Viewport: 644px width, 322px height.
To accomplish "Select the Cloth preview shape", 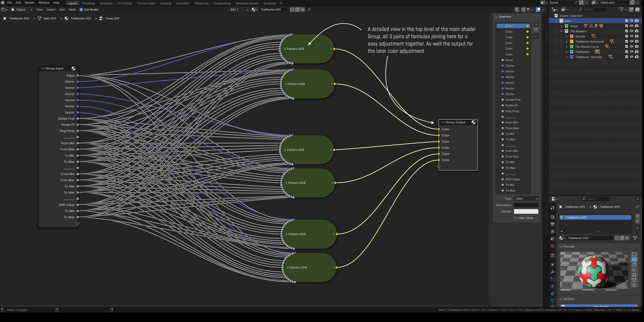I will tap(634, 280).
